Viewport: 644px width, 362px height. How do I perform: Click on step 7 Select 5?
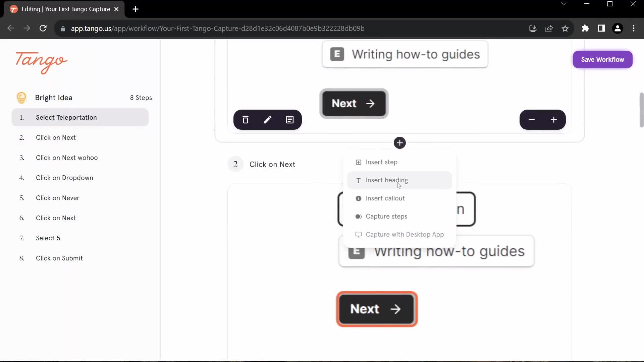tap(48, 238)
